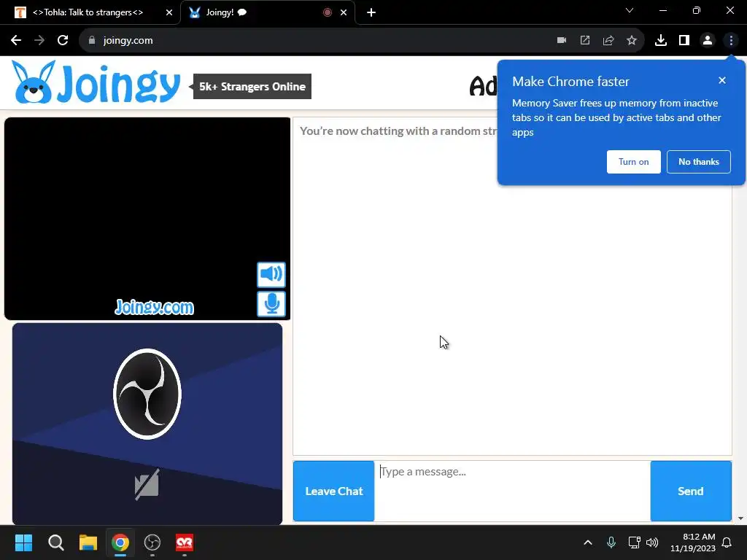
Task: Share this page icon
Action: [x=608, y=41]
